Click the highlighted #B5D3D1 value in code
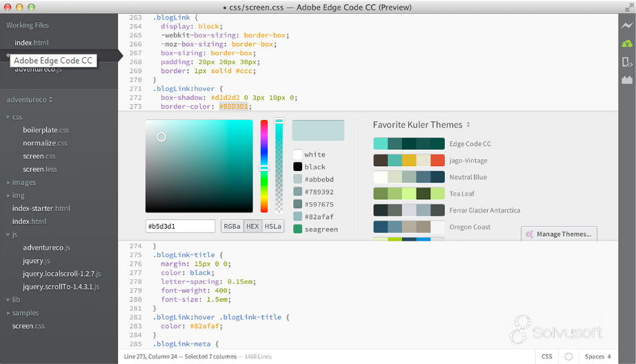Image resolution: width=636 pixels, height=364 pixels. pyautogui.click(x=234, y=107)
